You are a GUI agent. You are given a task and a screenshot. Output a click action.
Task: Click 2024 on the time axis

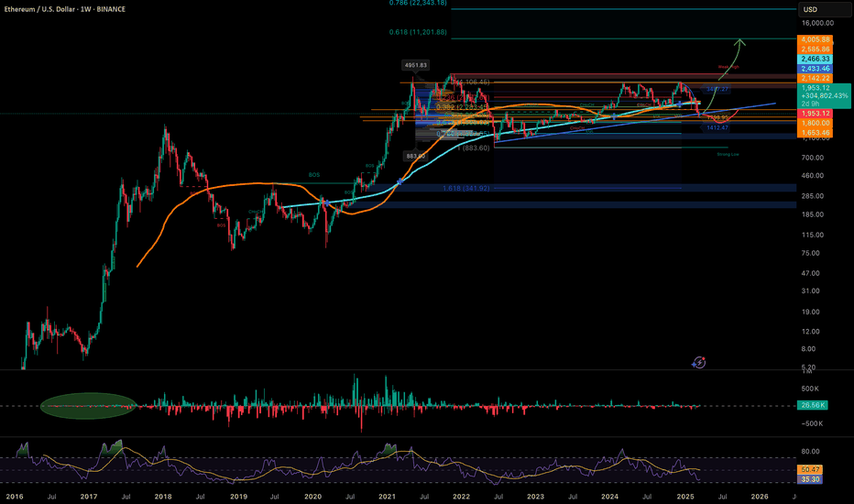[x=609, y=497]
